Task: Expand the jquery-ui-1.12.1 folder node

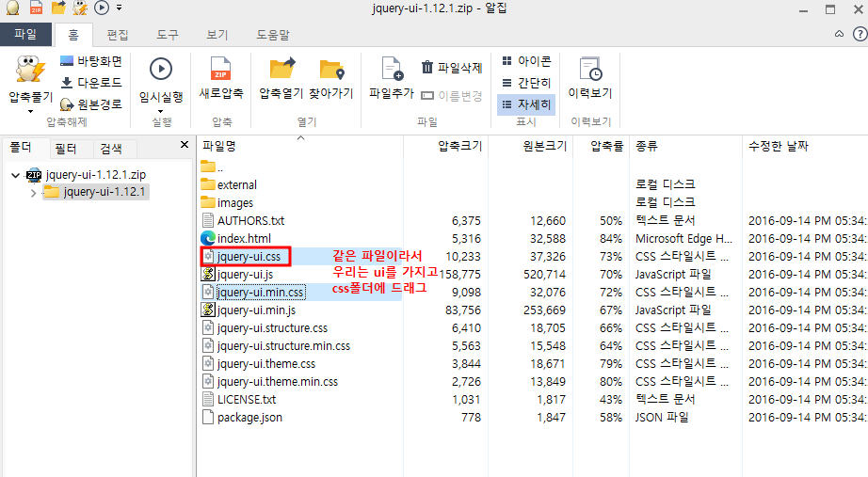Action: click(33, 193)
